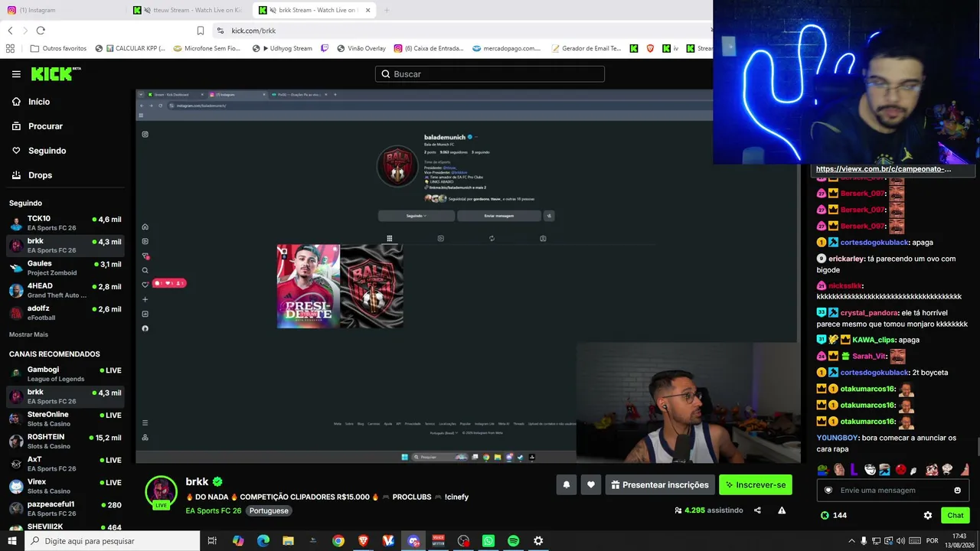This screenshot has height=551, width=980.
Task: Click the Buscar search field
Action: pos(490,74)
